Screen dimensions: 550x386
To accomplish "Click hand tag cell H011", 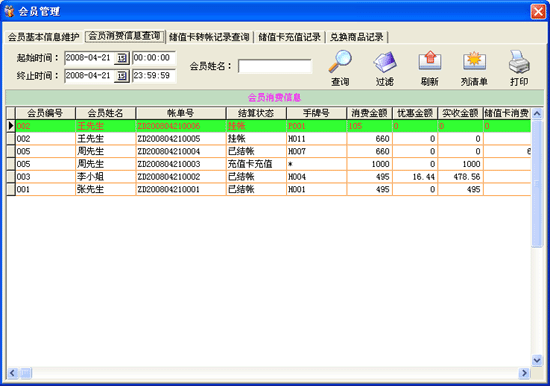I will 316,139.
